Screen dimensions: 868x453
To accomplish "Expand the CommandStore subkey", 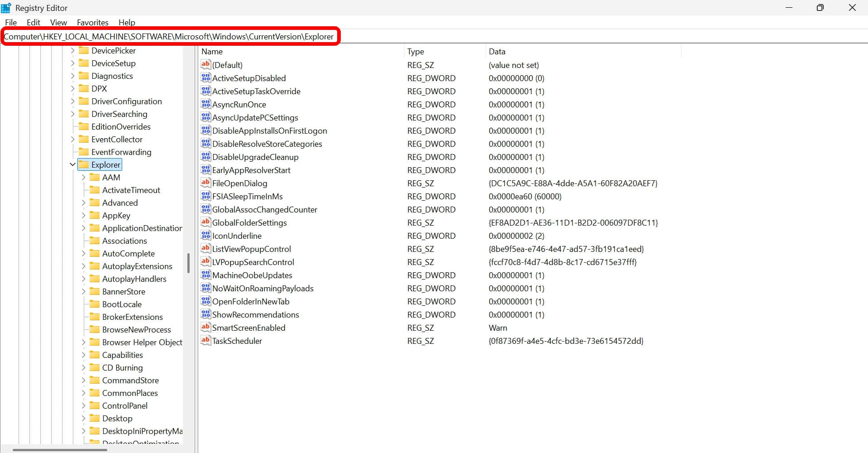I will point(83,380).
